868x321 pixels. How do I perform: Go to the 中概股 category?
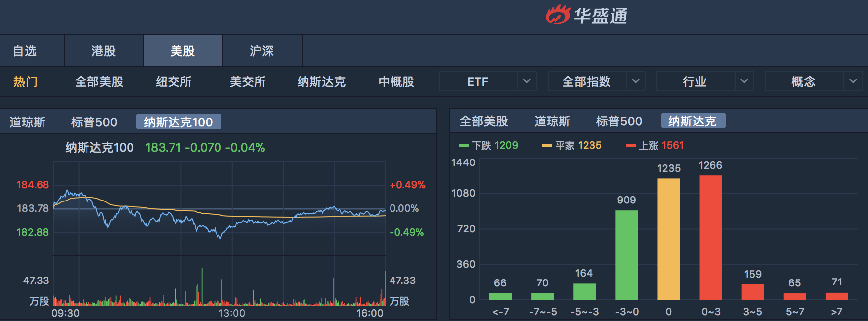396,81
